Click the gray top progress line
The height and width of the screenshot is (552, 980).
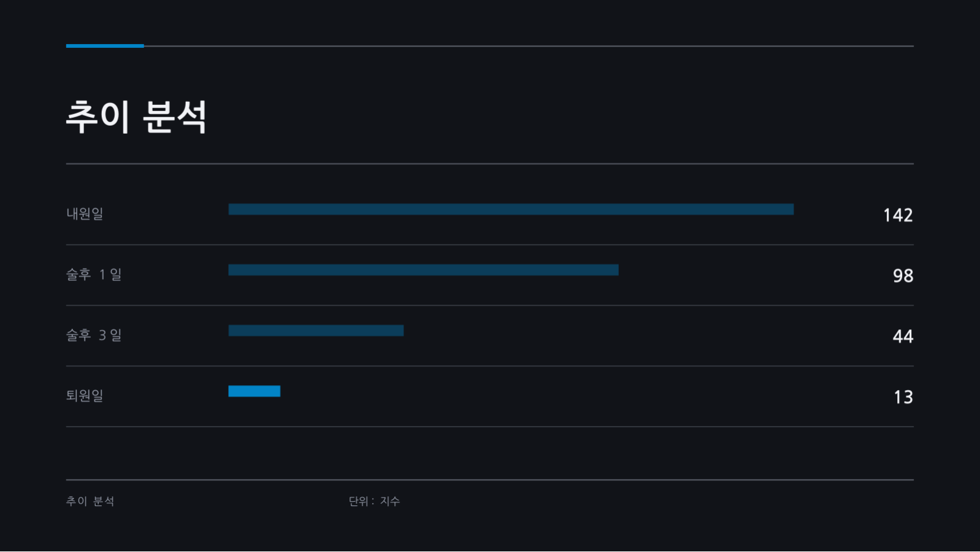tap(529, 46)
